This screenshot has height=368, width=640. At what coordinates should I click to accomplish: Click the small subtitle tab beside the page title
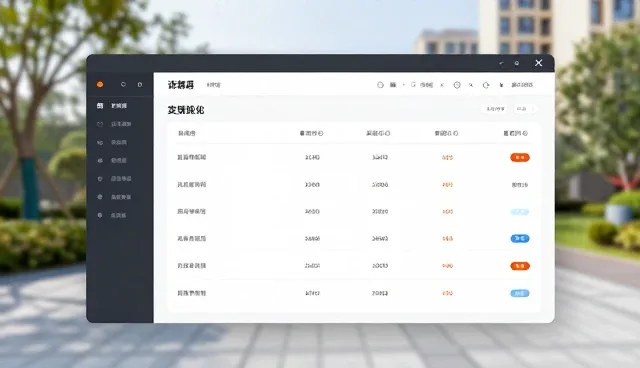213,85
